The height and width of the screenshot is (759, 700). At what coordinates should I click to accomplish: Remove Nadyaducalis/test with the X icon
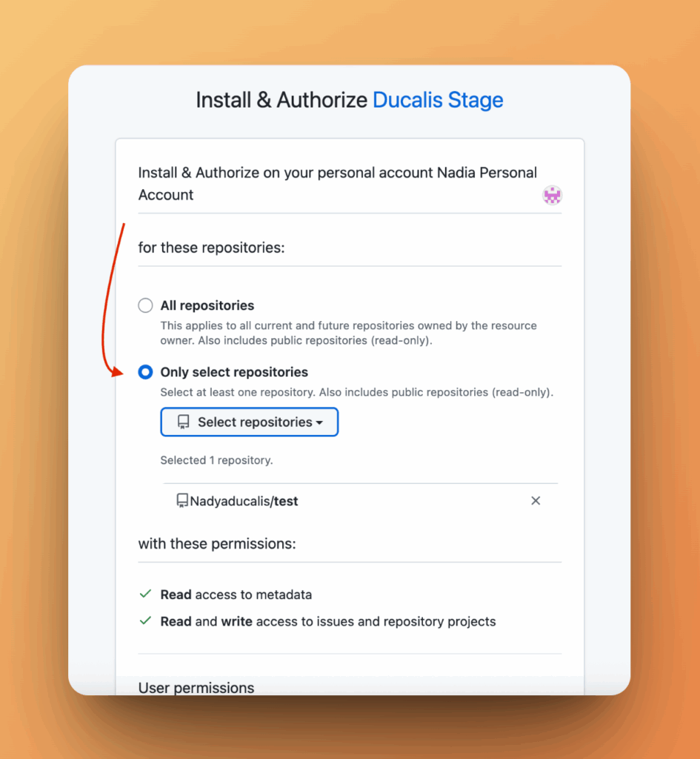(x=536, y=500)
